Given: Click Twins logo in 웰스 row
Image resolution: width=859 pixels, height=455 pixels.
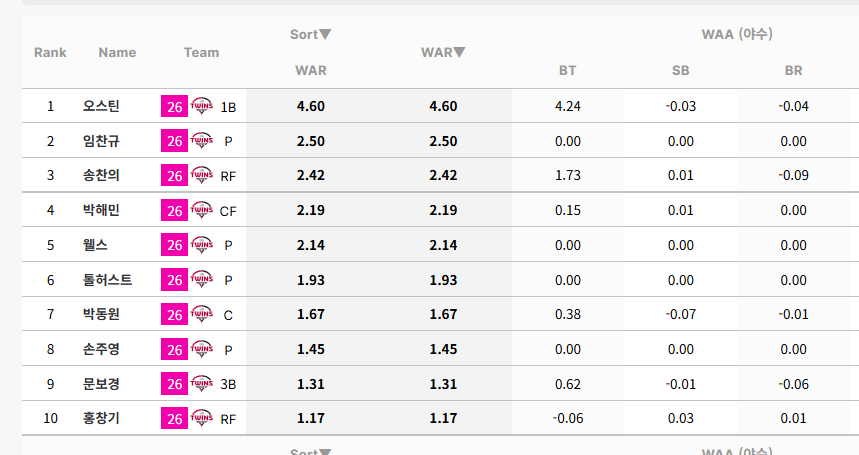Looking at the screenshot, I should pos(201,245).
